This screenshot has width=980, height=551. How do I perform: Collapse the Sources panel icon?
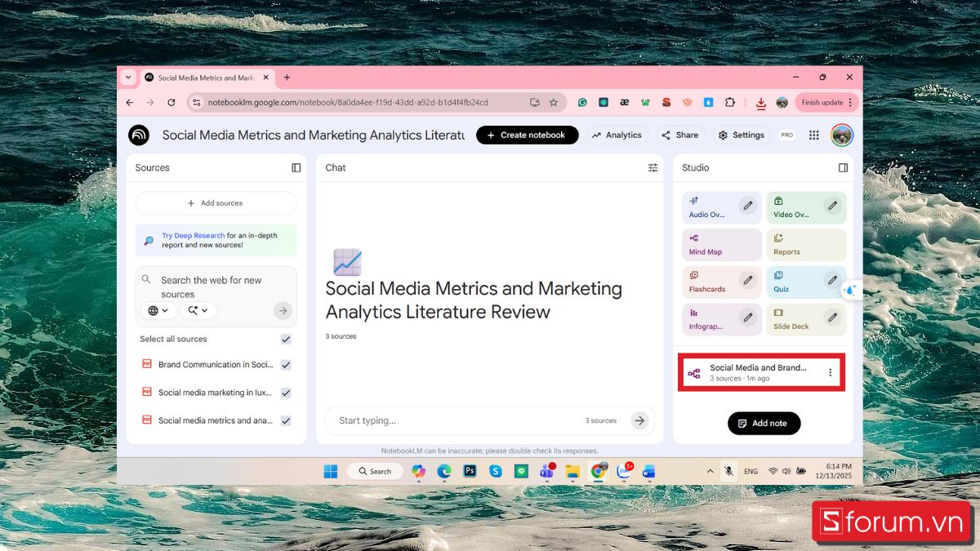tap(296, 167)
